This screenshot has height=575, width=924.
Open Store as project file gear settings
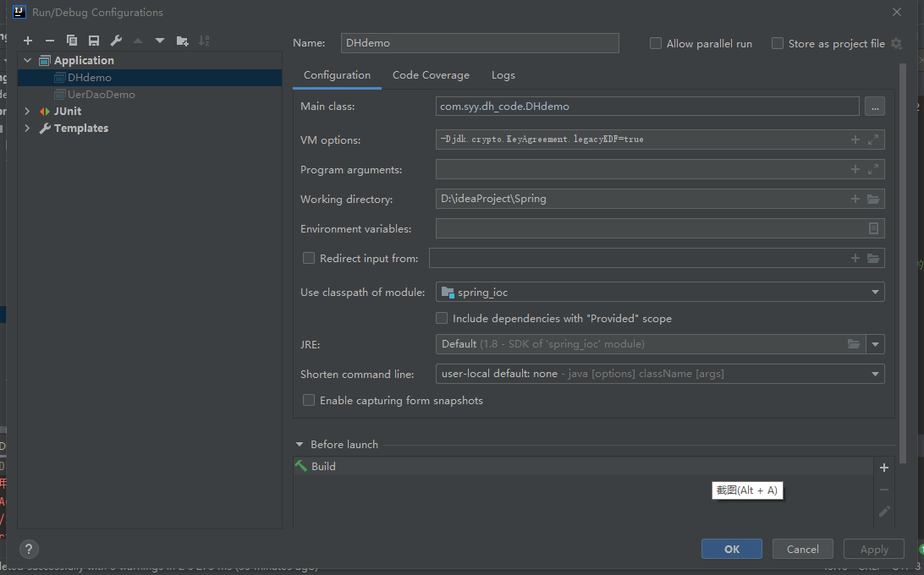click(x=896, y=44)
